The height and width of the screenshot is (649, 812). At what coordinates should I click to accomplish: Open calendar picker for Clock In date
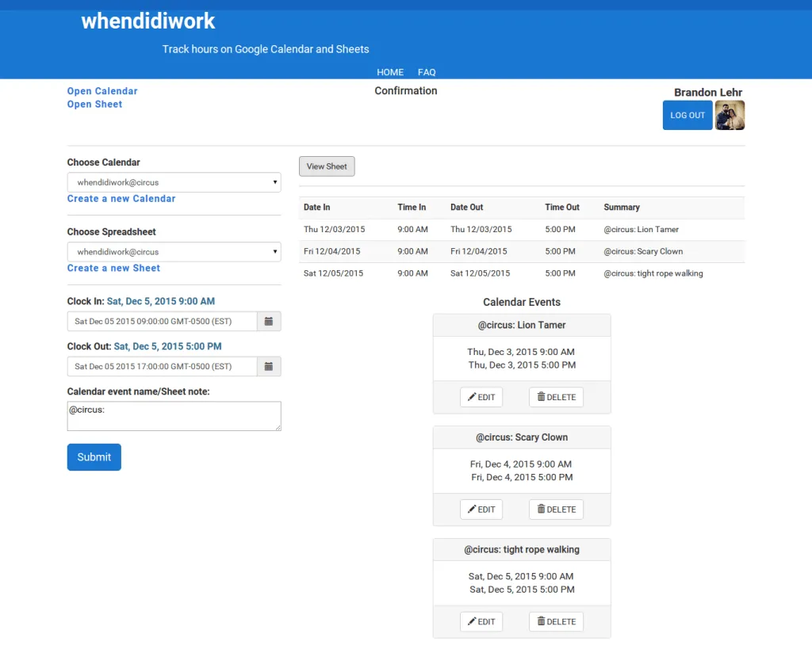tap(269, 321)
